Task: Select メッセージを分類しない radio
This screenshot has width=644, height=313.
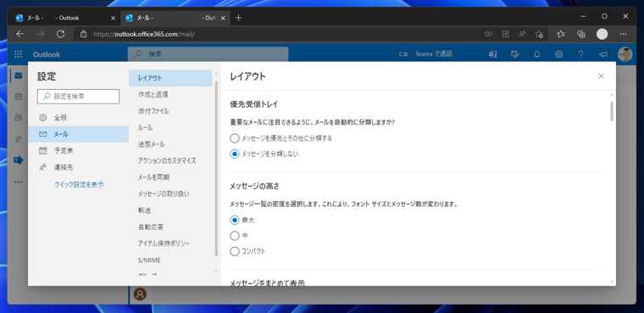Action: [x=235, y=154]
